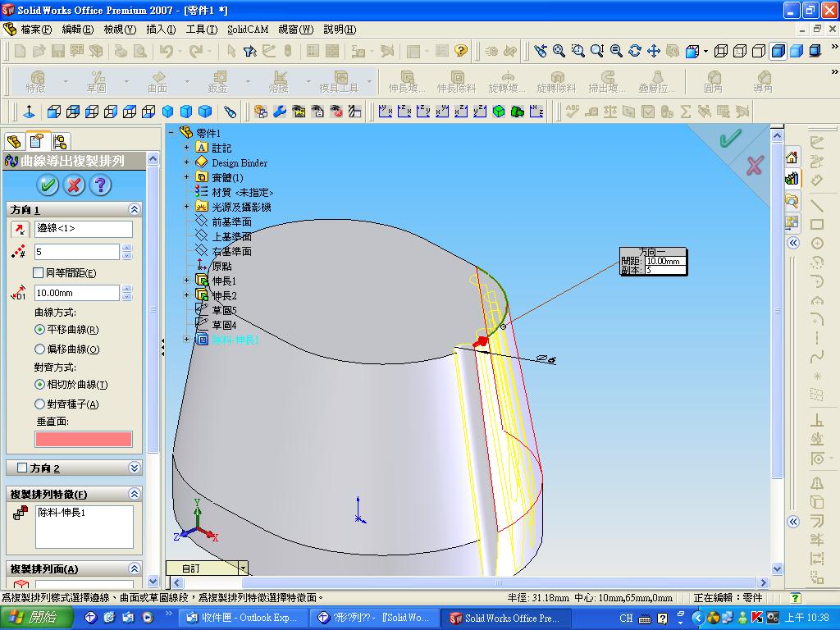
Task: Select 平移曲線 radio option
Action: [x=39, y=330]
